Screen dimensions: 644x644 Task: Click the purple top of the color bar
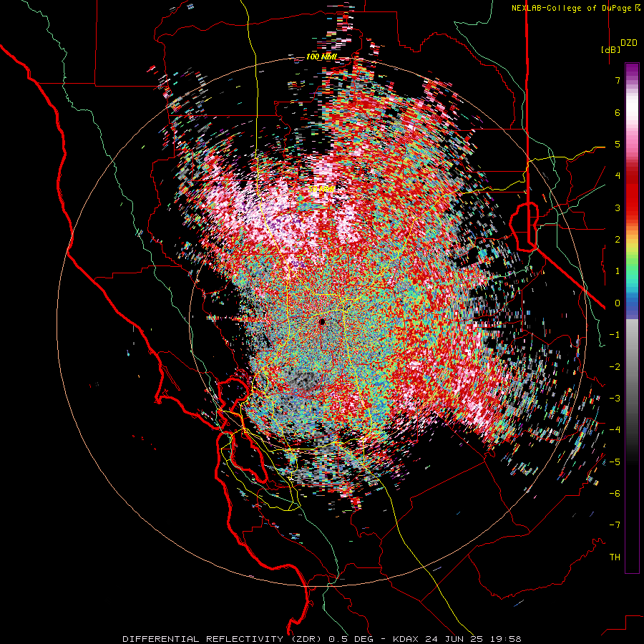tap(632, 70)
